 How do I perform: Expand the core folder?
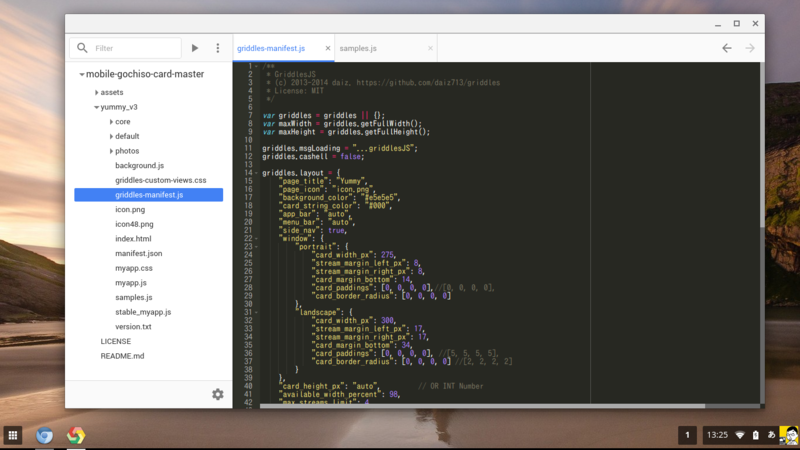tap(111, 122)
